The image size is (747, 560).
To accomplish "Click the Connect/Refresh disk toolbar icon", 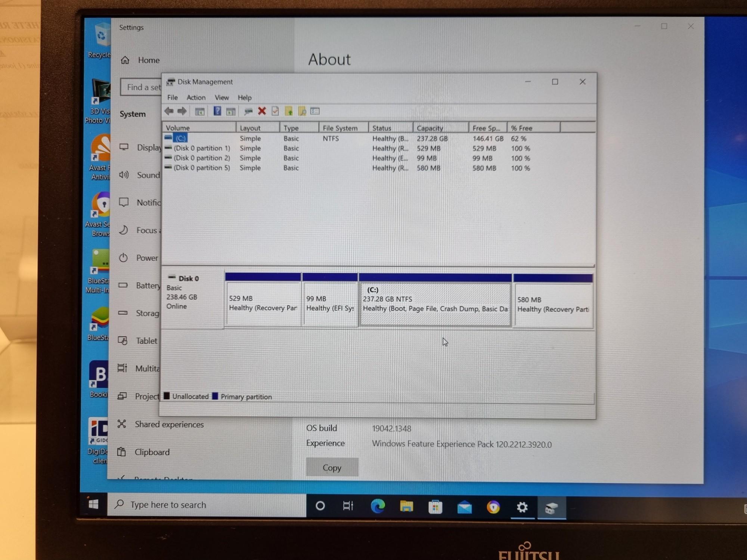I will [x=248, y=111].
